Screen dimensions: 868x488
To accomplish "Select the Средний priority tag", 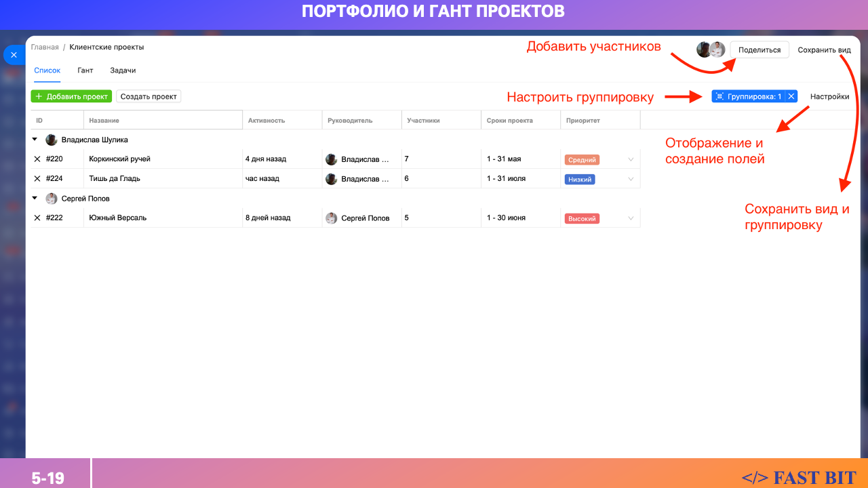I will click(x=582, y=160).
